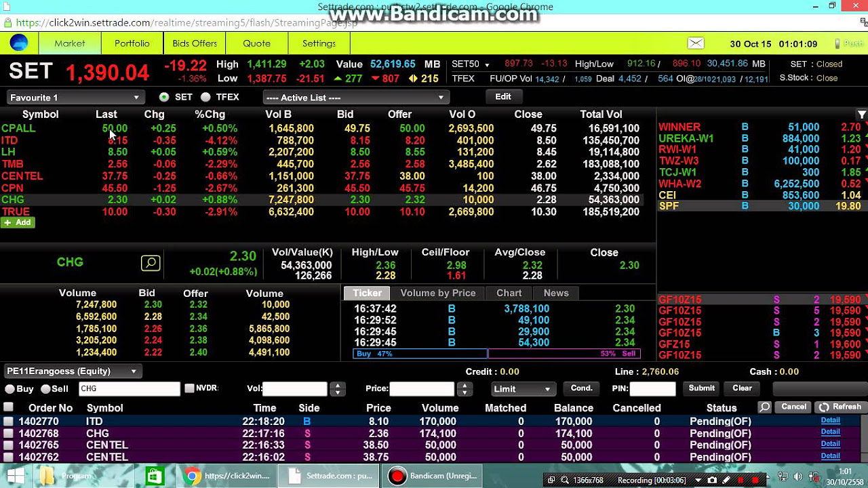Open the Settings tab

pyautogui.click(x=319, y=43)
